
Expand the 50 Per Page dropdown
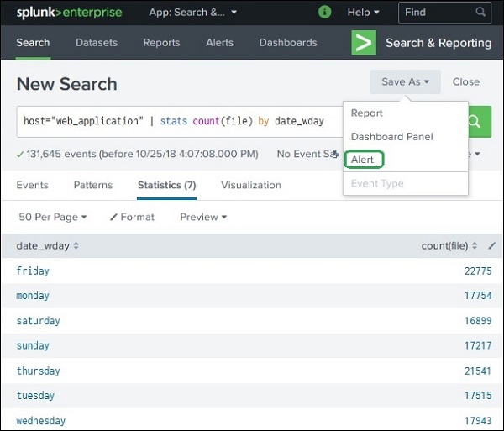52,217
